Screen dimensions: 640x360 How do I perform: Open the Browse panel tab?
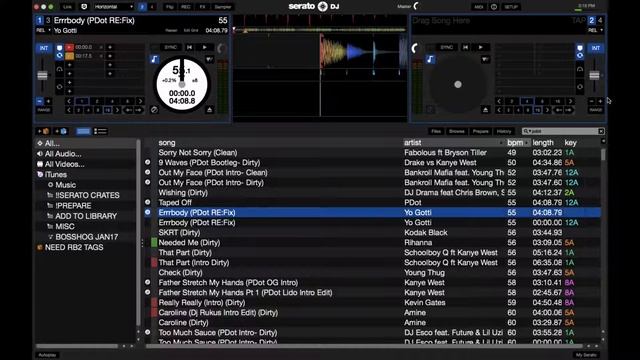pos(457,131)
